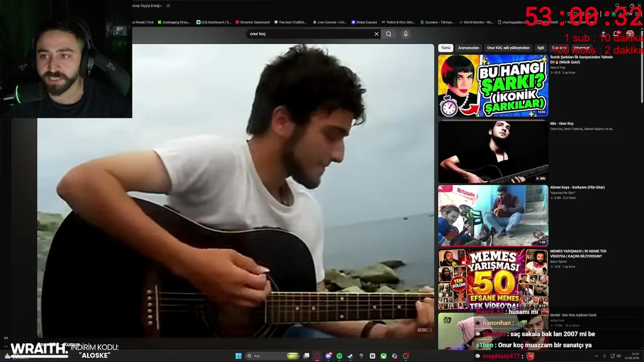Select the 'İlgili' filter chip
Viewport: 644px width, 362px height.
click(540, 48)
